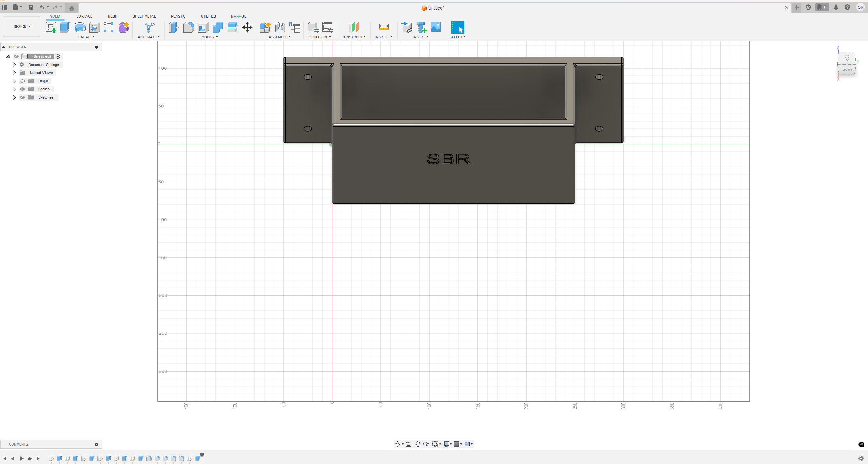Expand the COMMENTS panel plus button
The width and height of the screenshot is (868, 464).
pyautogui.click(x=96, y=445)
